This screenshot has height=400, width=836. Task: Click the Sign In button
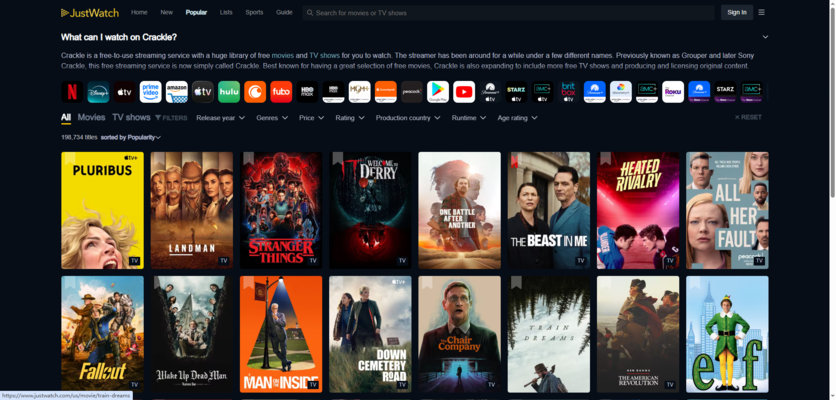pyautogui.click(x=736, y=13)
